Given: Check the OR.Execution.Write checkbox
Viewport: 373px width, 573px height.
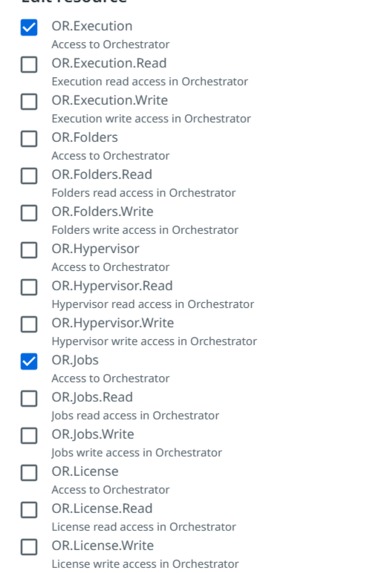Looking at the screenshot, I should tap(29, 102).
